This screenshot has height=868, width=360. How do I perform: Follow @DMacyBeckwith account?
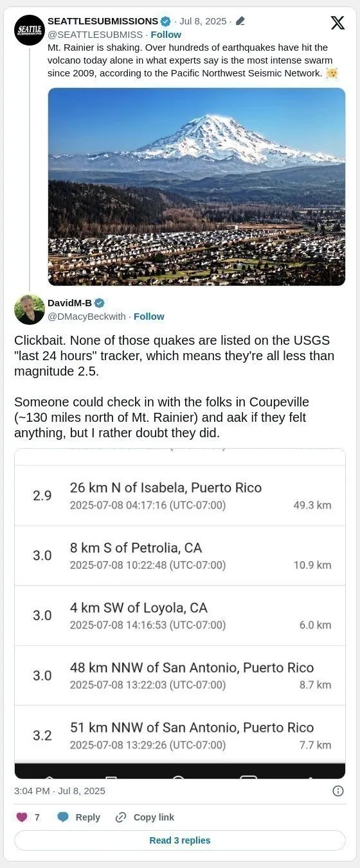pyautogui.click(x=149, y=317)
